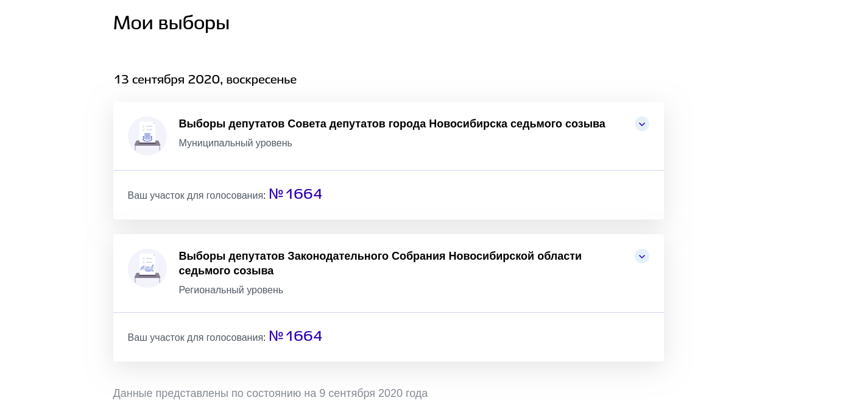Click 'седьмого созыва' on the regional title's second line
This screenshot has height=414, width=868.
click(x=226, y=271)
